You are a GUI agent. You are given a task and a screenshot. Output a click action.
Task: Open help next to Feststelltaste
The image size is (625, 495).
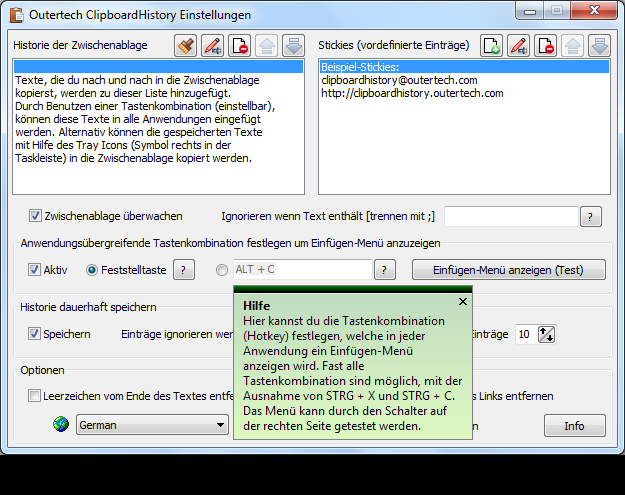184,270
